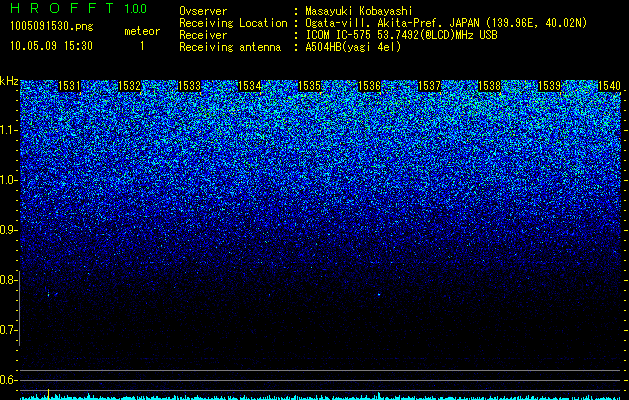
Task: Click the 1538 time marker
Action: click(489, 86)
